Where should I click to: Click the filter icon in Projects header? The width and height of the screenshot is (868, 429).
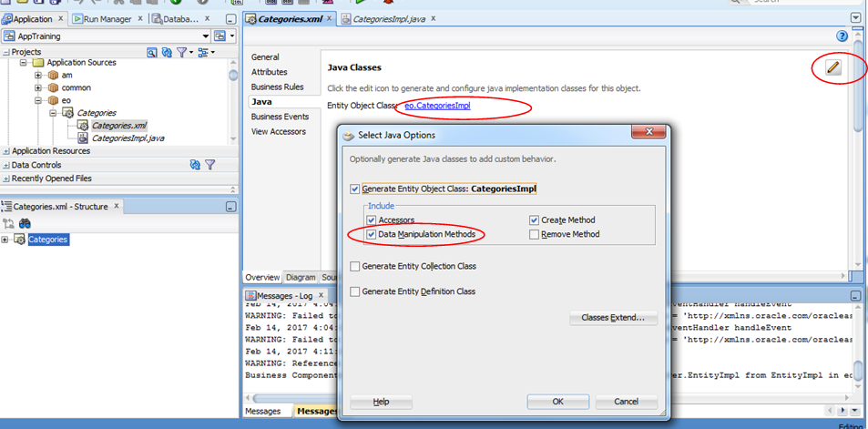click(182, 53)
